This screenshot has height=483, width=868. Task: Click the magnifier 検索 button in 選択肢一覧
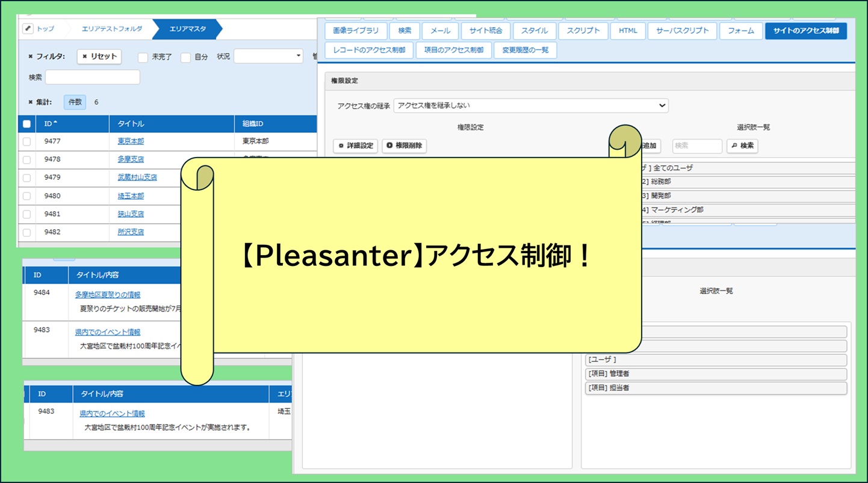pos(742,146)
